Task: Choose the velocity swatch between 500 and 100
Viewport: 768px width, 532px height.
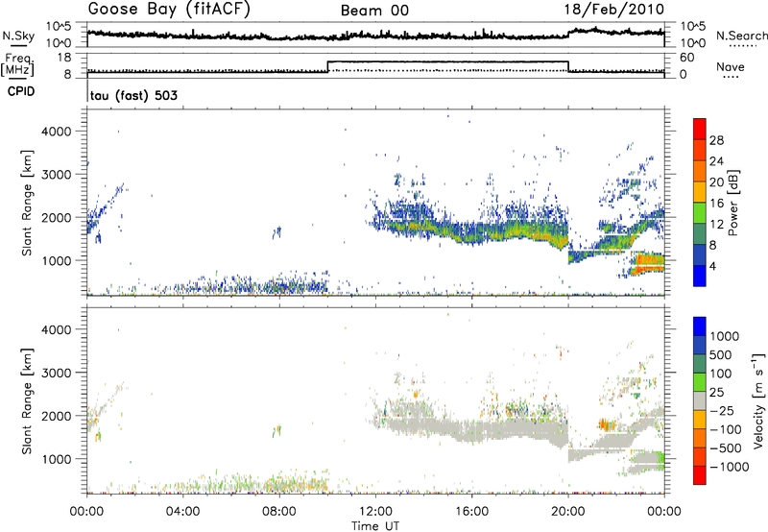Action: tap(700, 364)
